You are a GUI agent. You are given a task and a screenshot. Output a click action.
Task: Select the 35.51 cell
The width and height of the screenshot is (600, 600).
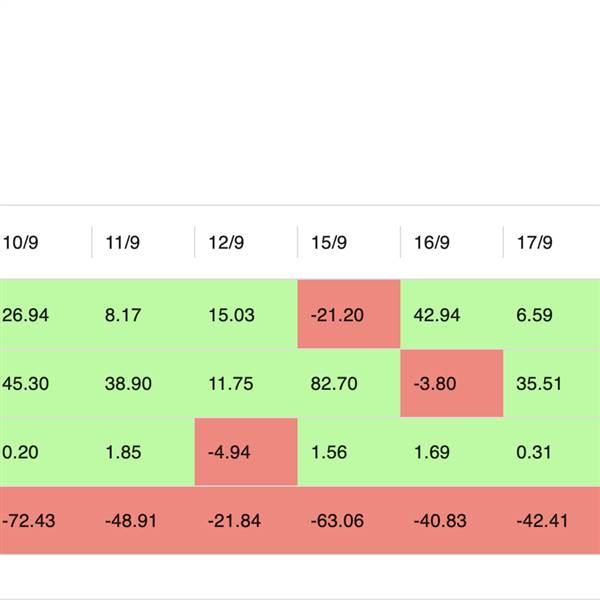click(551, 383)
